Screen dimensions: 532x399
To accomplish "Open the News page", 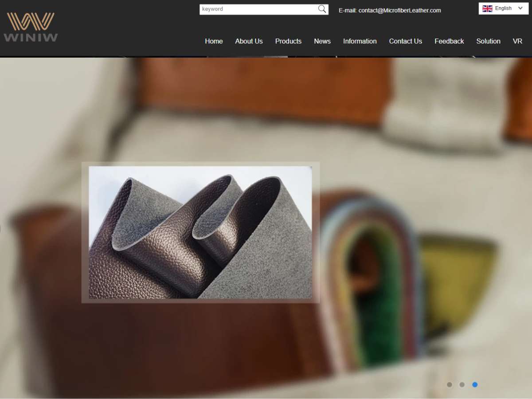I will click(322, 41).
